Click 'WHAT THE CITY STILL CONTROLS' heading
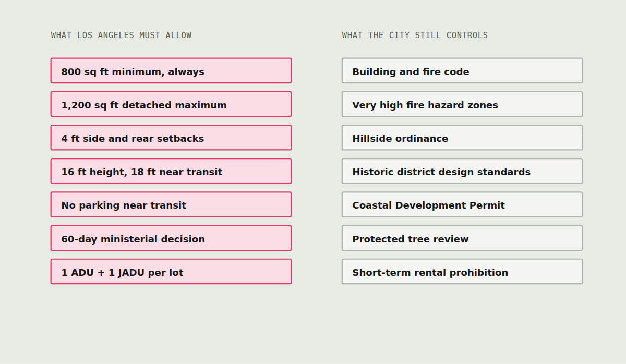626x364 pixels. coord(415,35)
